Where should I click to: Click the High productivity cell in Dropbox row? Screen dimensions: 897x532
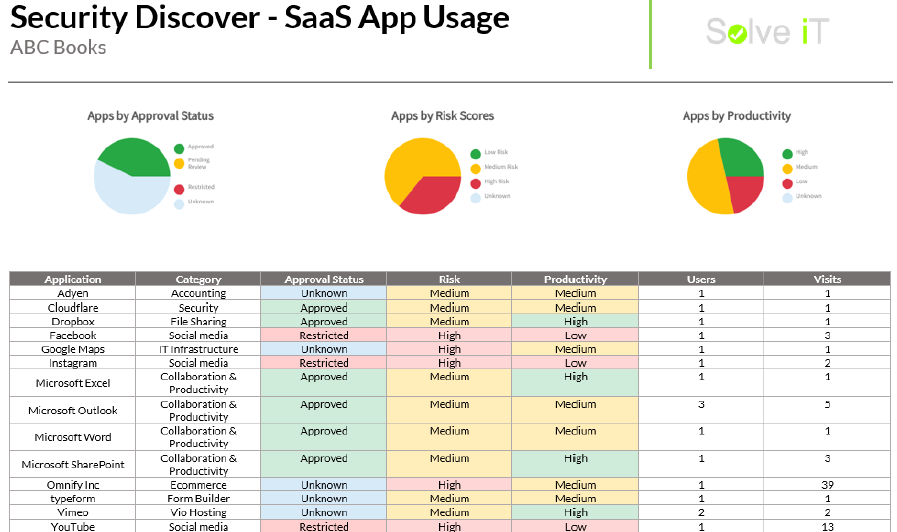pos(575,321)
